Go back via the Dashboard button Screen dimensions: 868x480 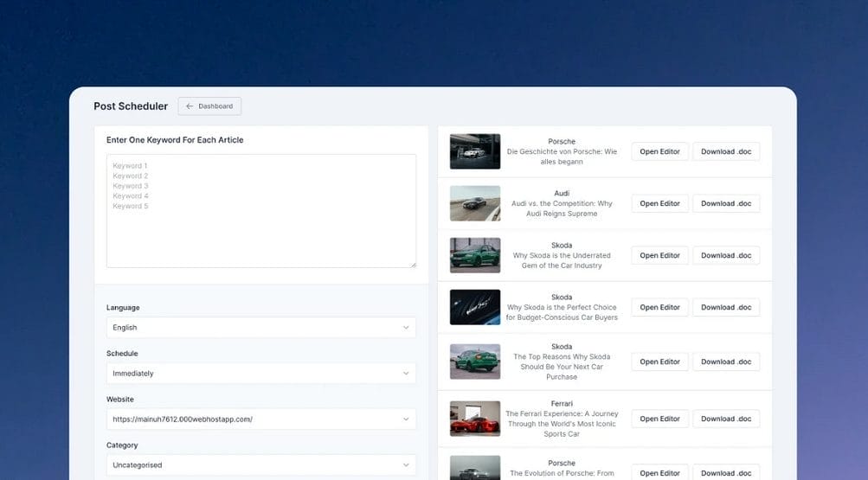tap(209, 106)
